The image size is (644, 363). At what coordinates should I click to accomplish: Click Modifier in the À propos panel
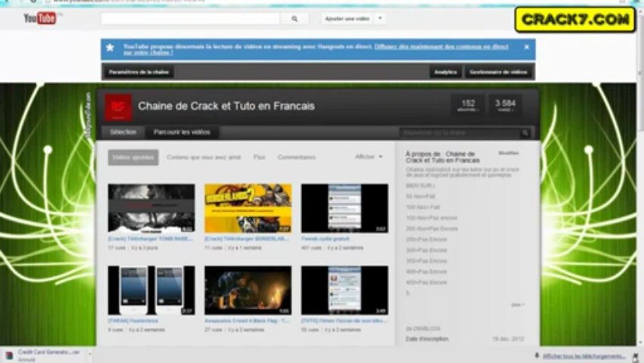point(509,153)
